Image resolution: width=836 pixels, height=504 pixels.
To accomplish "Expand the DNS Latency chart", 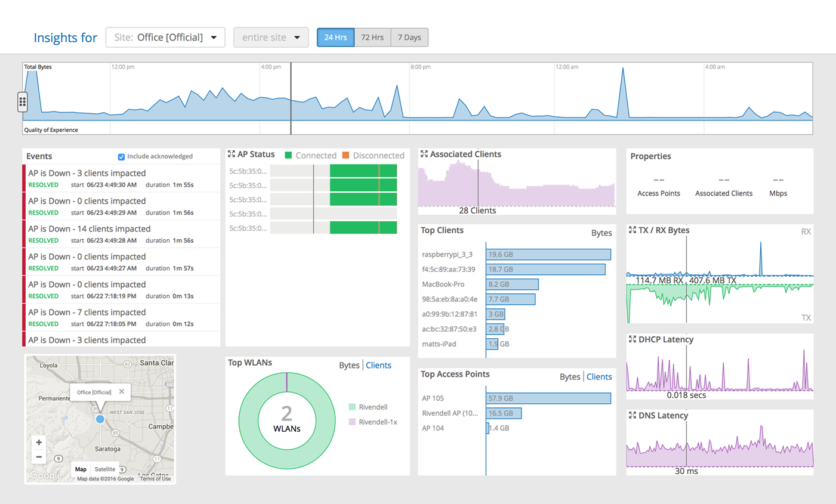I will point(633,416).
